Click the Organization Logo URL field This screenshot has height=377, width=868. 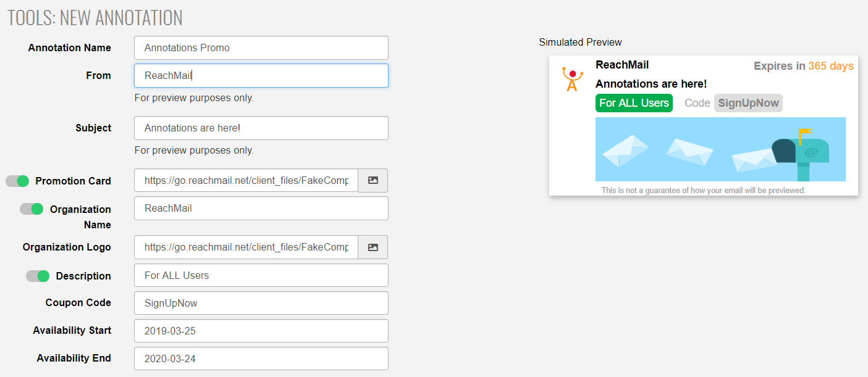(x=246, y=247)
